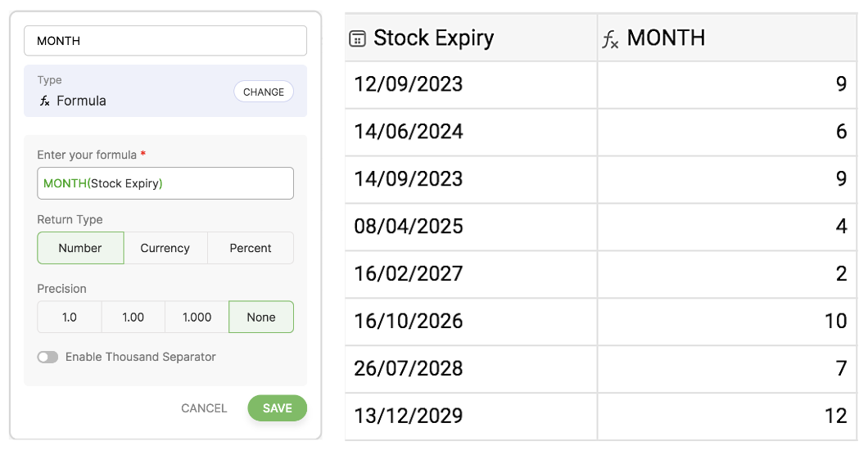Toggle Enable Thousand Separator switch
868x450 pixels.
tap(47, 358)
